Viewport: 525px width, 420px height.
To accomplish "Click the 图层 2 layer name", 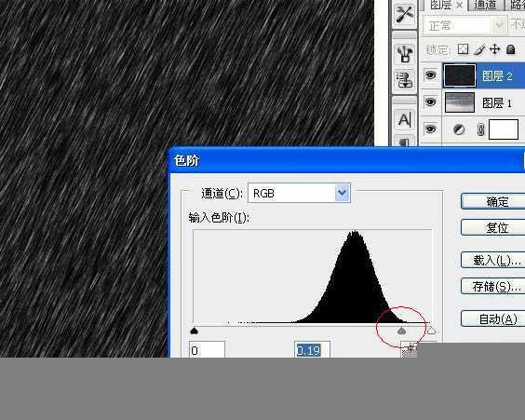I will pos(497,76).
